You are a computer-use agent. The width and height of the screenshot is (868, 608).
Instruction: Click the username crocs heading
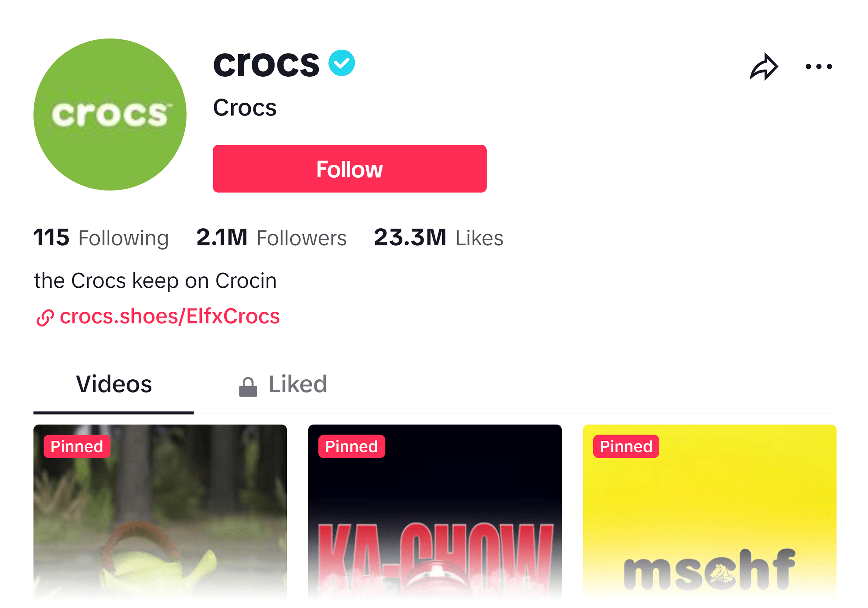tap(266, 63)
